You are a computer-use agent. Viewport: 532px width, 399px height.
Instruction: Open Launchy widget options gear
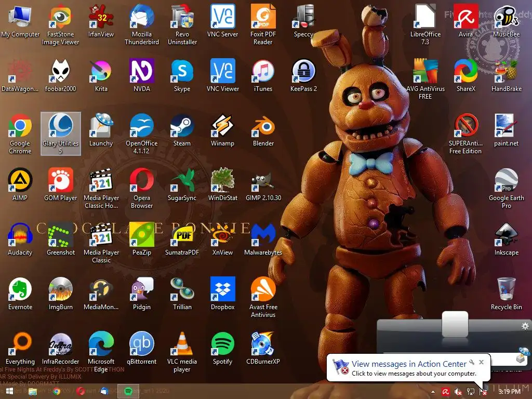pos(525,326)
